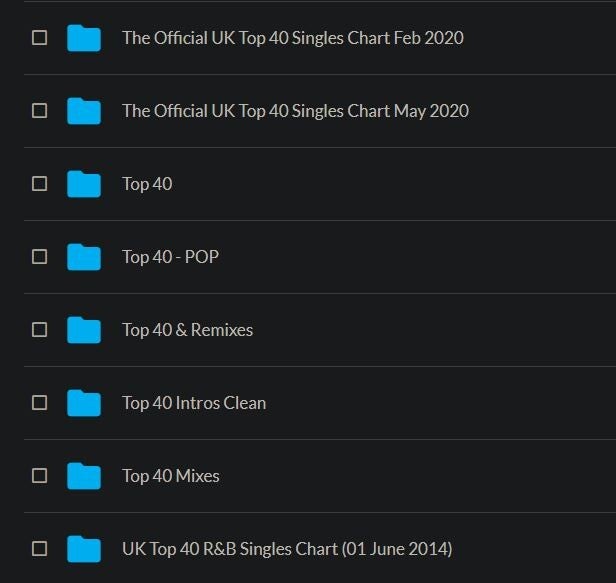Click the Top 40 Mixes folder name
Viewport: 616px width, 583px height.
pos(171,476)
